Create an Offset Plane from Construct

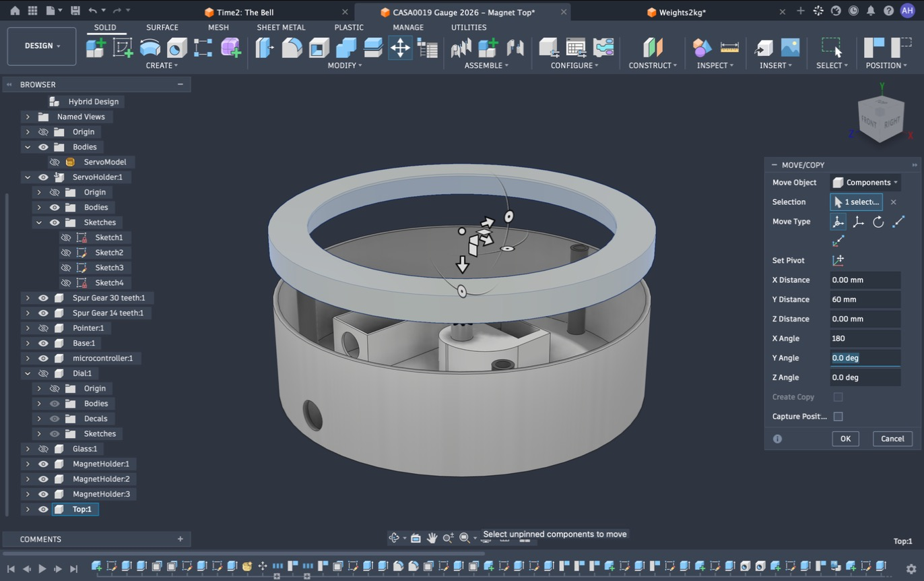[x=653, y=47]
